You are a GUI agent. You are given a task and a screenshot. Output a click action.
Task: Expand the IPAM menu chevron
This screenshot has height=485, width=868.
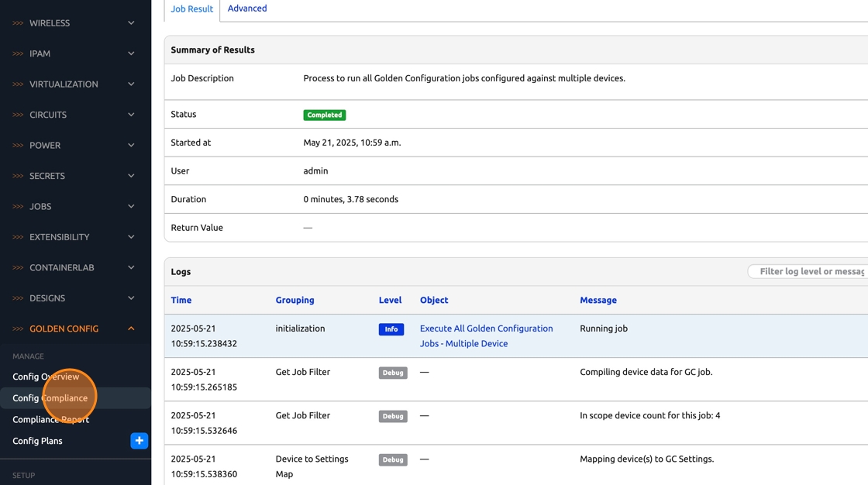pos(131,53)
